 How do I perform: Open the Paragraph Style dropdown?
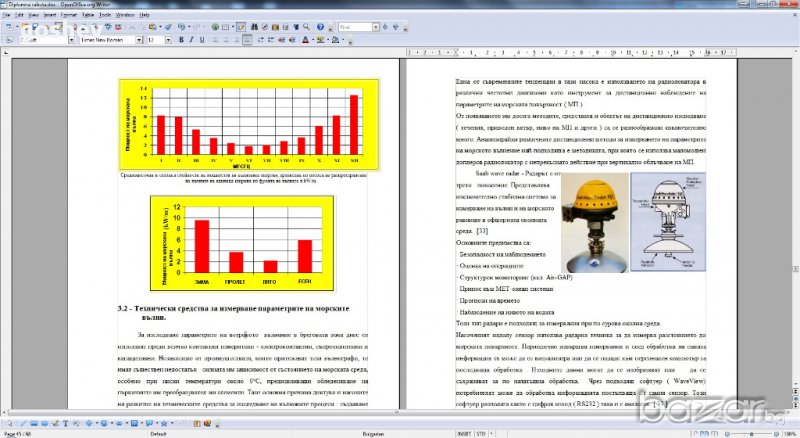[72, 40]
